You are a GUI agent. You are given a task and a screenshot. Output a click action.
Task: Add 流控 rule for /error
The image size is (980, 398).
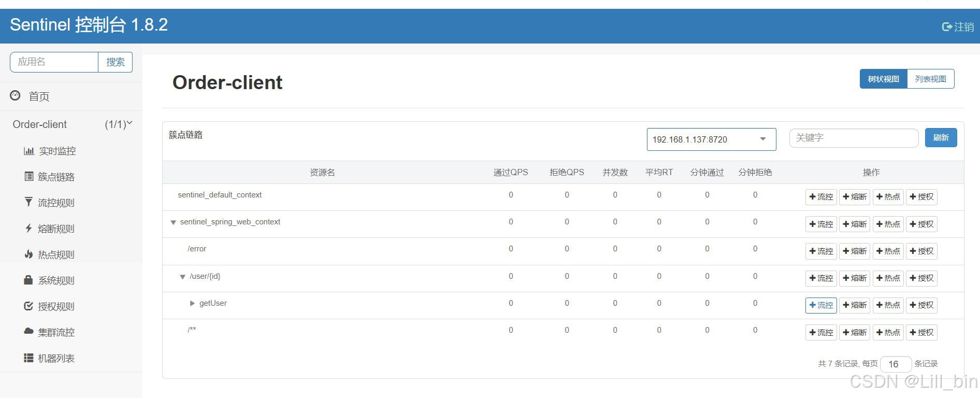click(821, 251)
